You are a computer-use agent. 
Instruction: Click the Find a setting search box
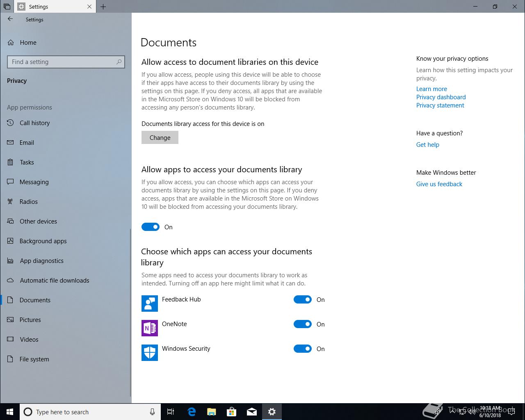[x=66, y=62]
